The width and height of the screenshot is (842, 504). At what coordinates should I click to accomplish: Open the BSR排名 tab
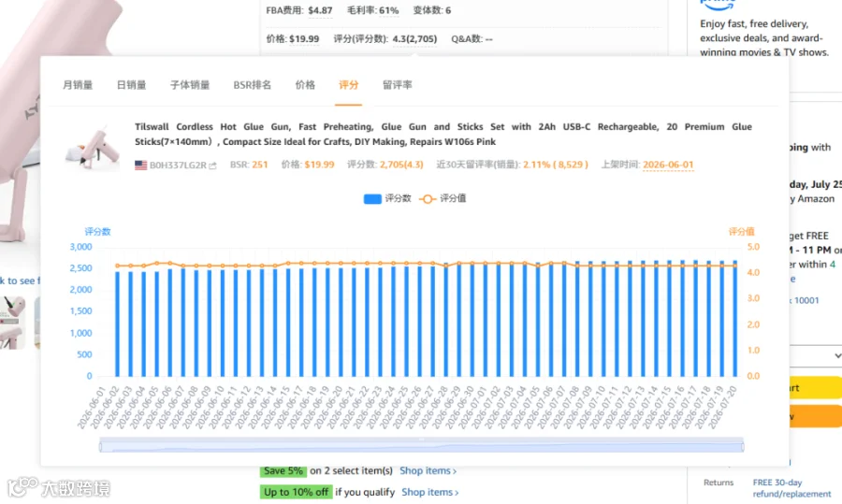252,85
